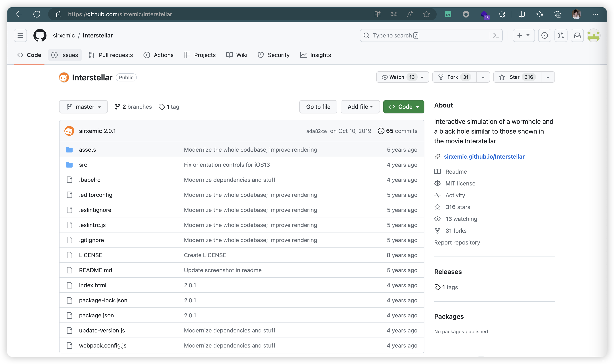Open the 1 tags link under Releases
Screen dimensions: 614x364
coord(446,287)
